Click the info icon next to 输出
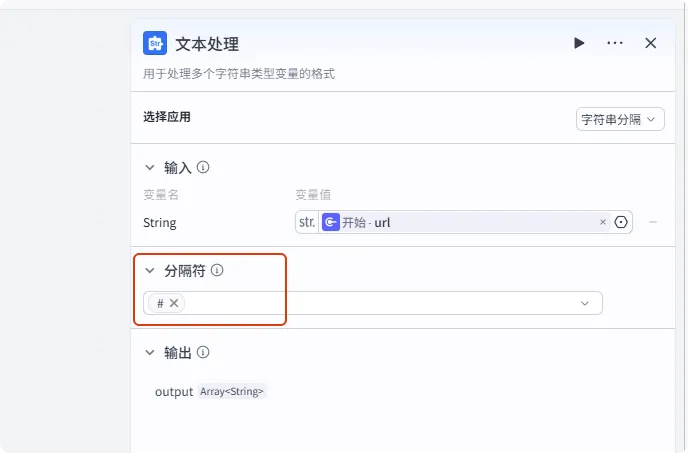This screenshot has width=688, height=453. [x=203, y=353]
